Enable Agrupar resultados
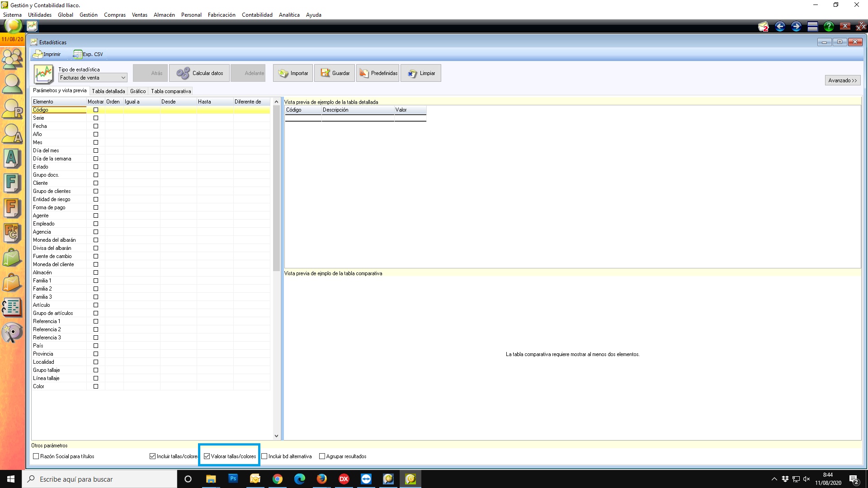Viewport: 868px width, 488px height. 322,456
